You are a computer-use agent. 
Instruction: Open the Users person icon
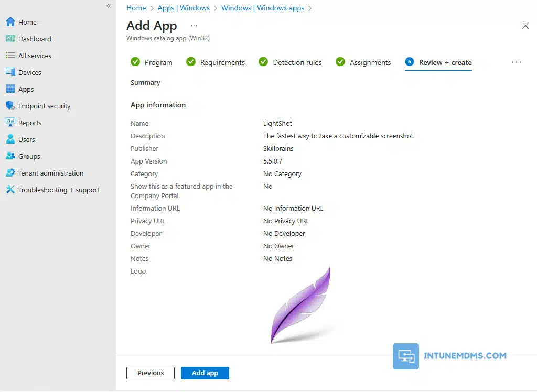[10, 139]
